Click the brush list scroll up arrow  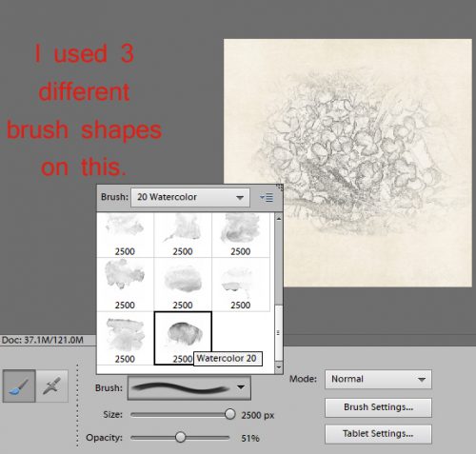click(x=278, y=218)
